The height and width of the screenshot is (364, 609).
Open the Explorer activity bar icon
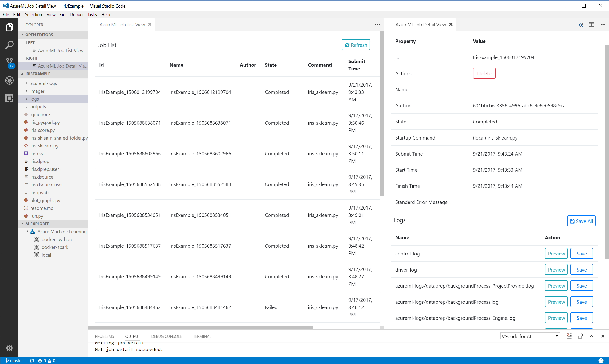coord(9,27)
